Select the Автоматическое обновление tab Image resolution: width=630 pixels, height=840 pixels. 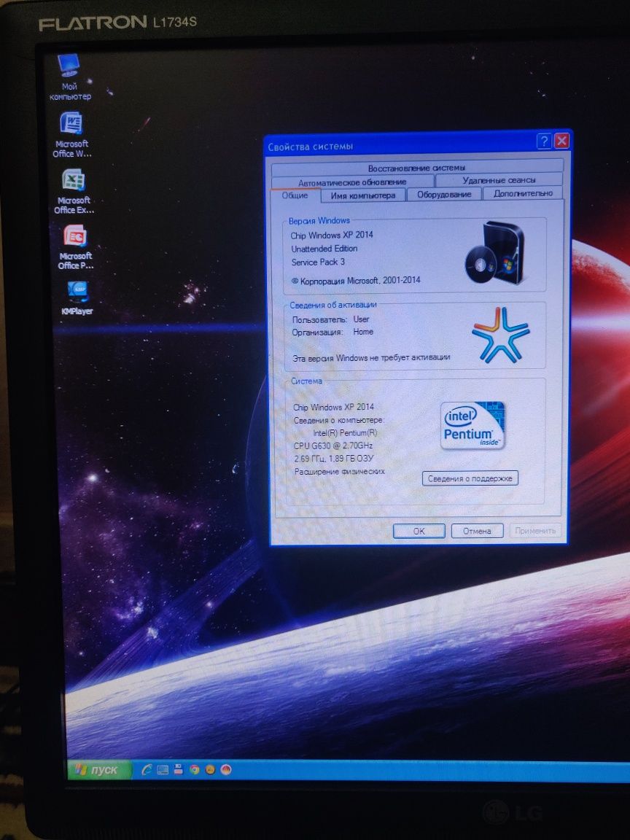pos(352,182)
